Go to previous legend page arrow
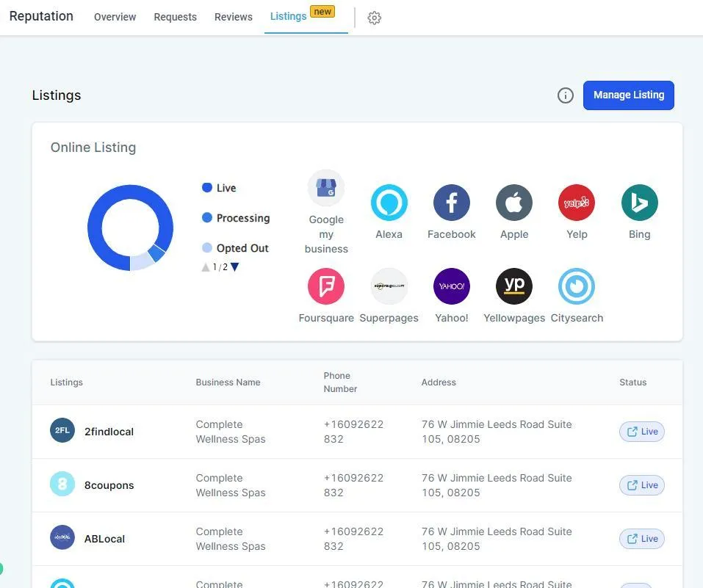Viewport: 703px width, 588px height. (x=206, y=267)
